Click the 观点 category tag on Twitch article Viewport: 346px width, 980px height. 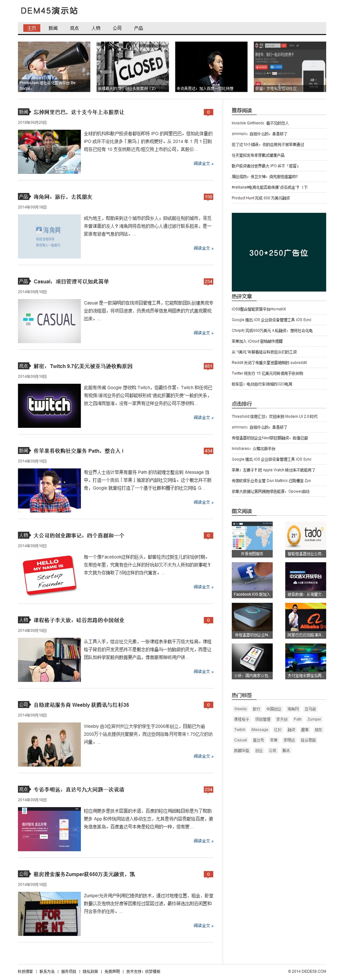24,366
